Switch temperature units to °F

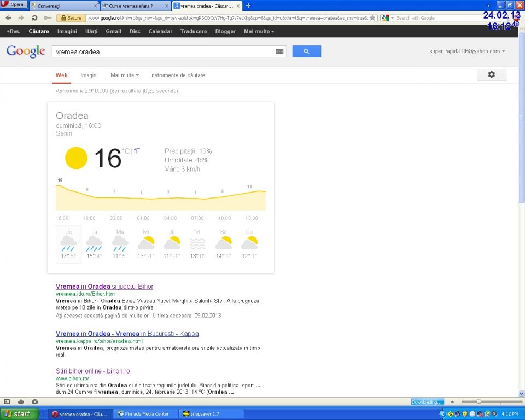[137, 151]
